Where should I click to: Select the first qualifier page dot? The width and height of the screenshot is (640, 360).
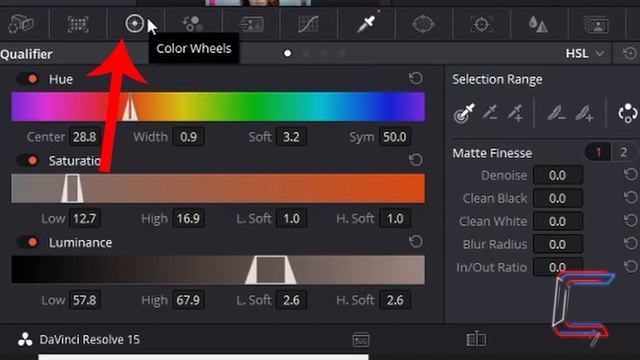(287, 53)
